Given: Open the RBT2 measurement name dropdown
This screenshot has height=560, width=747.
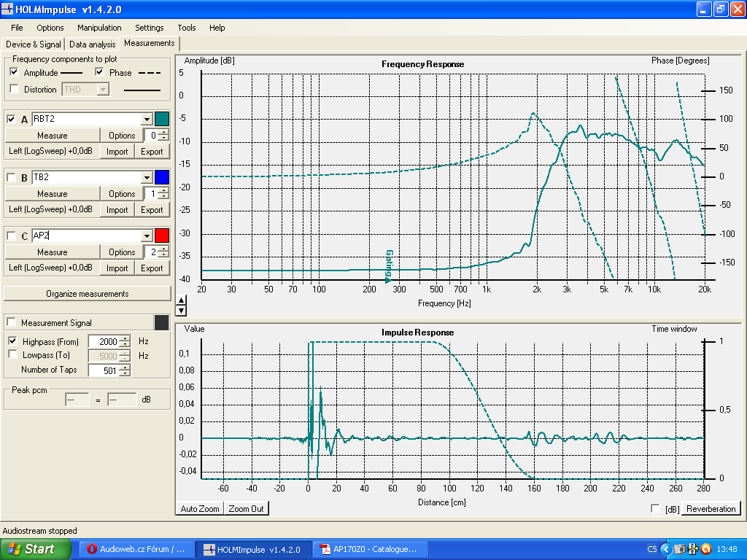Looking at the screenshot, I should (x=147, y=119).
